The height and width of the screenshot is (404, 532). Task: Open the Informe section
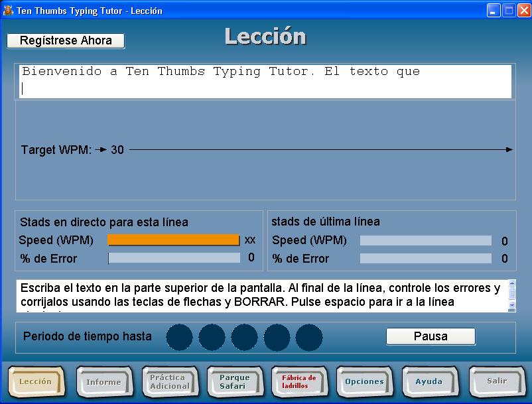(x=104, y=381)
